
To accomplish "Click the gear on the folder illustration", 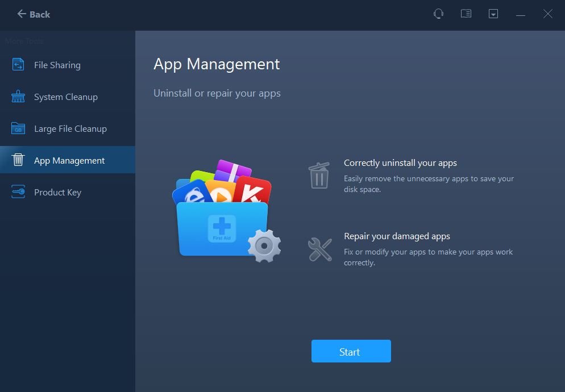I will (x=264, y=246).
